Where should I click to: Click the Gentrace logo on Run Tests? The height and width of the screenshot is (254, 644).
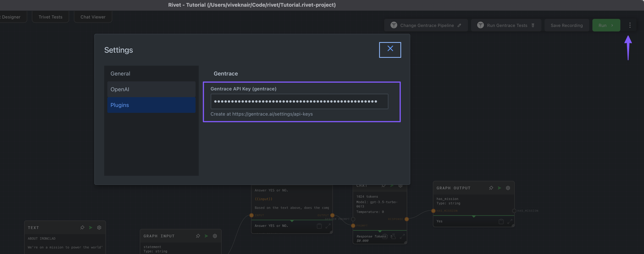pyautogui.click(x=480, y=25)
